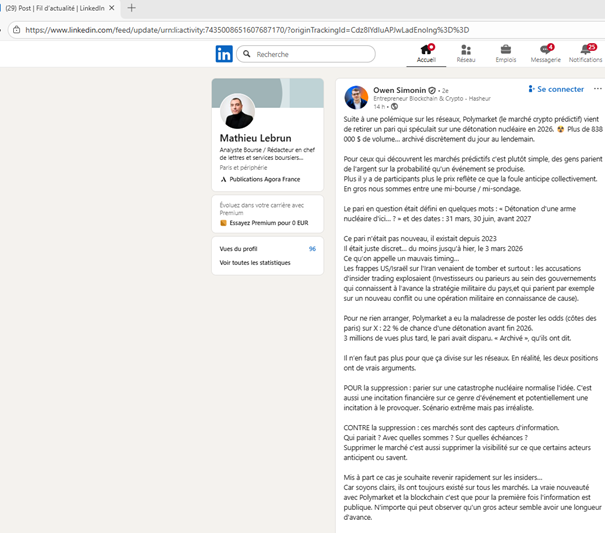
Task: Click the paragraph starting 'CONTRE la suppression'
Action: point(467,443)
